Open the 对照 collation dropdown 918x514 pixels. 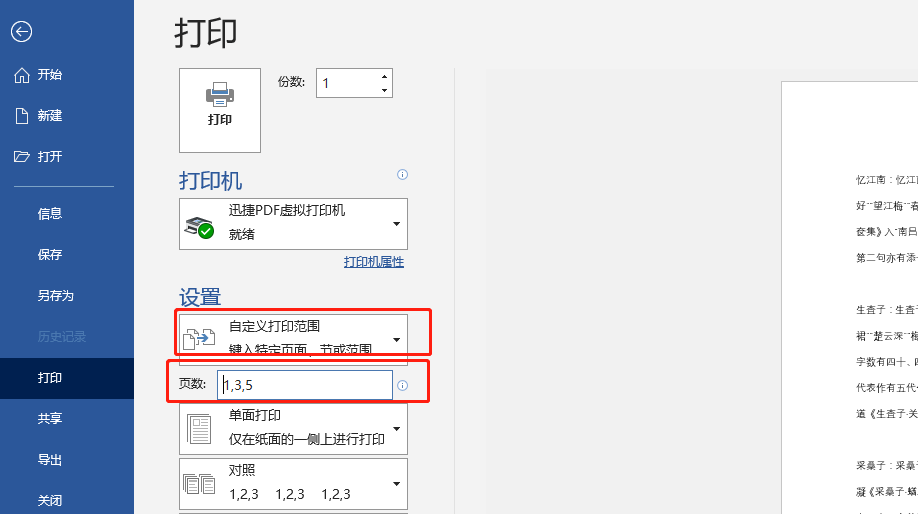pyautogui.click(x=293, y=483)
